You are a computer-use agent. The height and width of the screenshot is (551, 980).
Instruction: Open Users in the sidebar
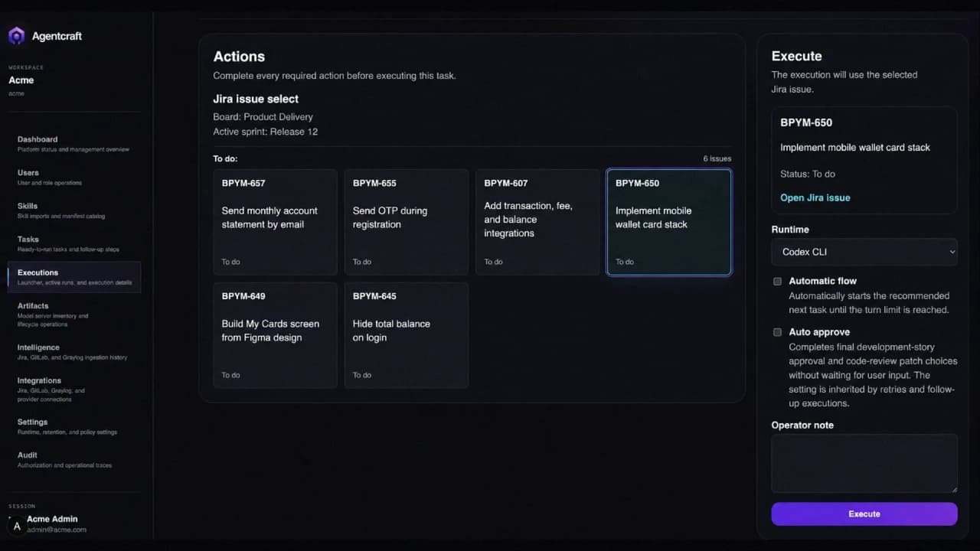tap(74, 177)
